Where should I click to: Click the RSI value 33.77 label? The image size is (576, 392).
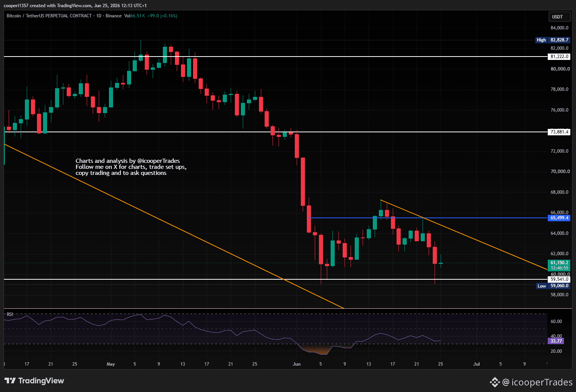(556, 341)
